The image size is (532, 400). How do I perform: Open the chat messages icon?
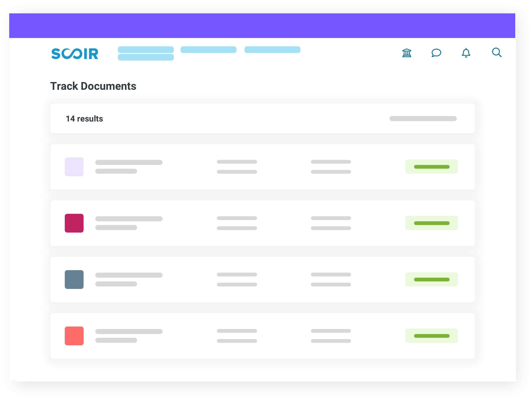pos(436,53)
